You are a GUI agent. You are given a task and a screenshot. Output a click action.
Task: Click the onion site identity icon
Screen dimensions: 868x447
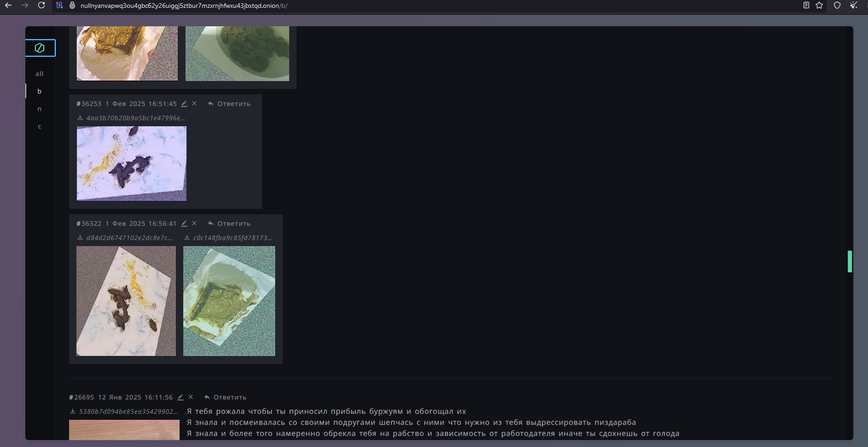[x=72, y=6]
